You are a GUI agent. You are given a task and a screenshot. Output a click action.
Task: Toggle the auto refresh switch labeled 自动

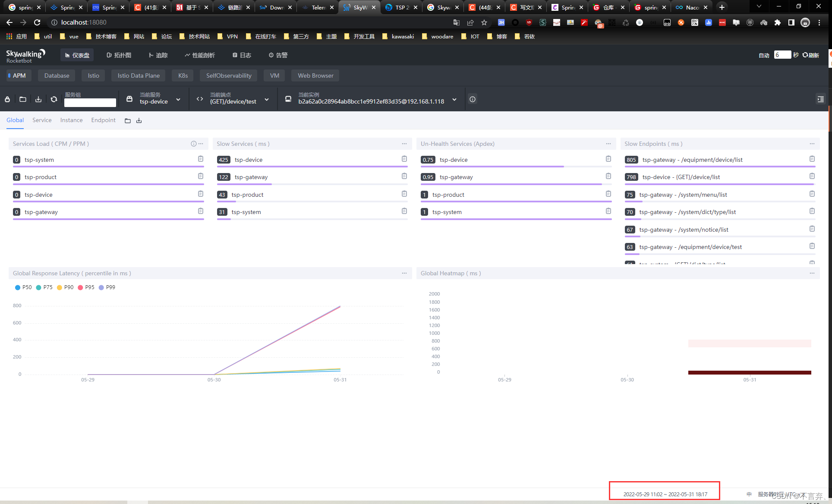pos(764,55)
